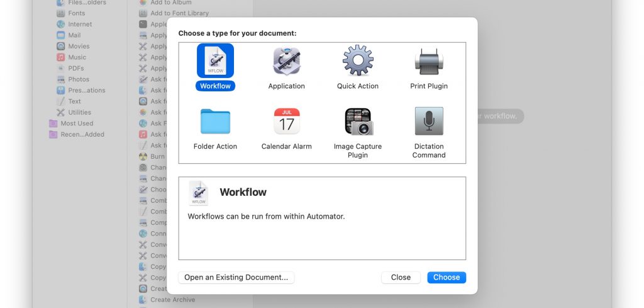
Task: Select the Add to Font Library action
Action: coord(174,13)
